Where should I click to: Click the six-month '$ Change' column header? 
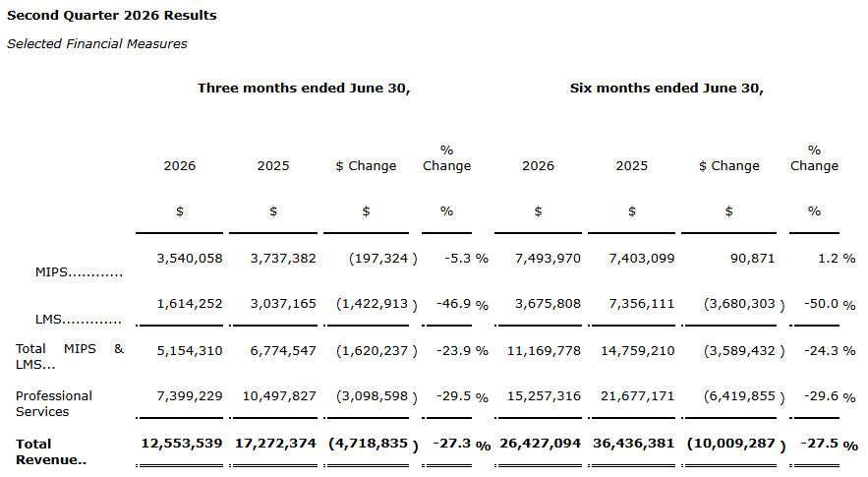pyautogui.click(x=729, y=166)
